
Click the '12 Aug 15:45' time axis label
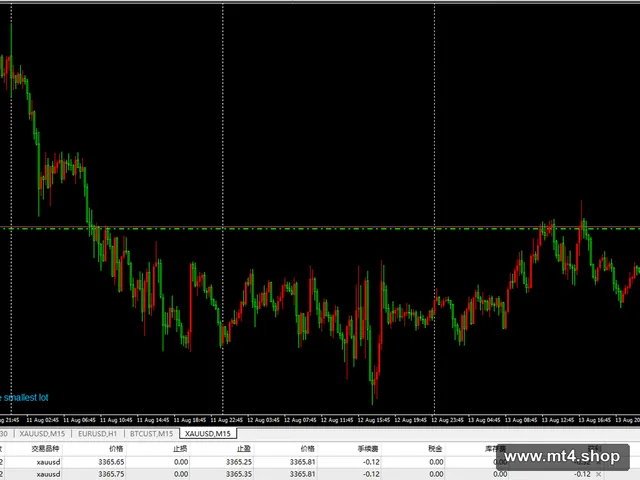point(373,420)
